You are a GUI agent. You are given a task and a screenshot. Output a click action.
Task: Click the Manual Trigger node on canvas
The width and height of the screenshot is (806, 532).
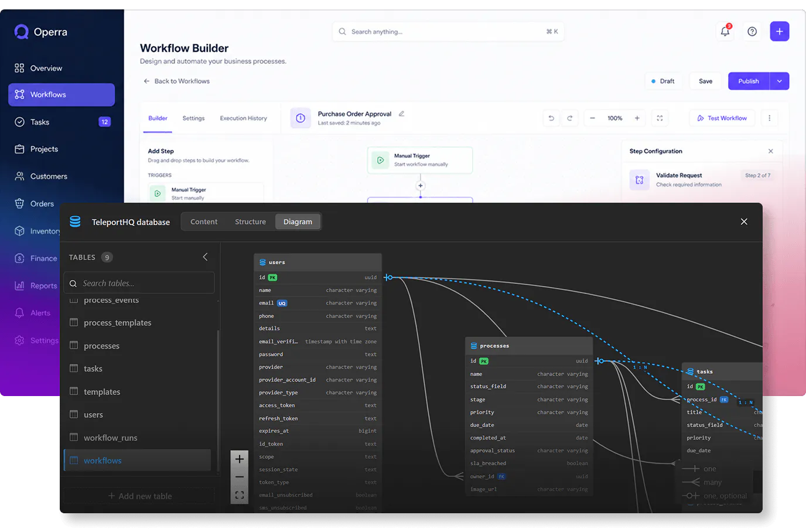coord(420,160)
